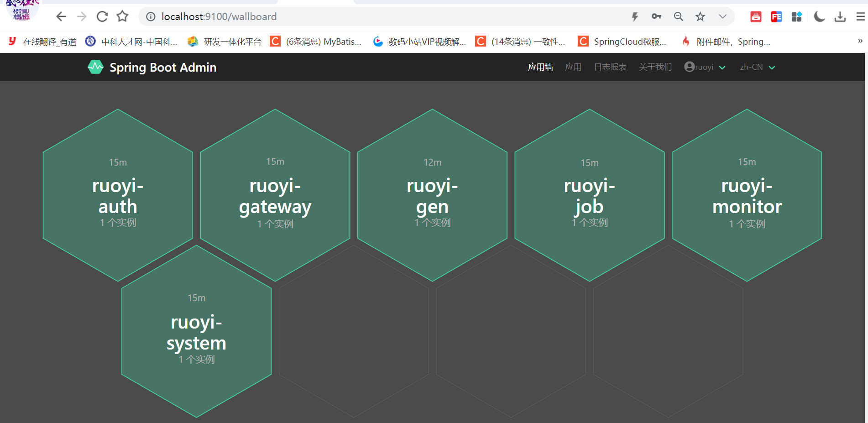The width and height of the screenshot is (868, 423).
Task: Open the ruoyi-gen application hexagon
Action: [x=432, y=195]
